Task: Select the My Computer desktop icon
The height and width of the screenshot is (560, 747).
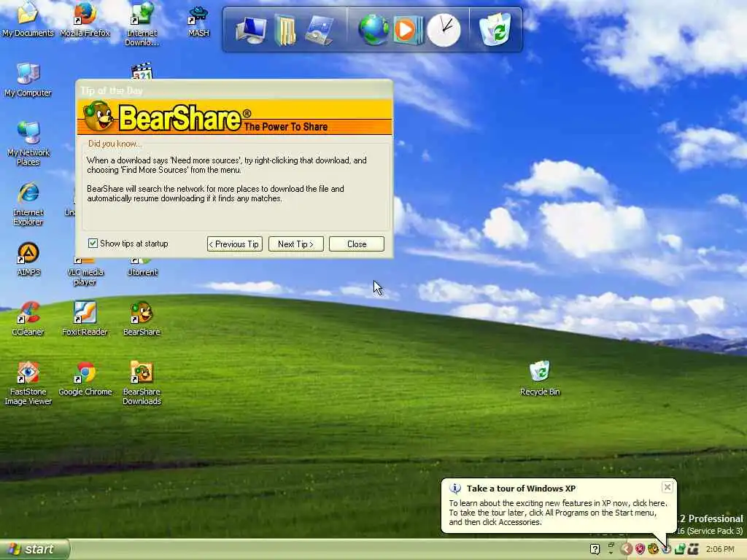Action: coord(28,80)
